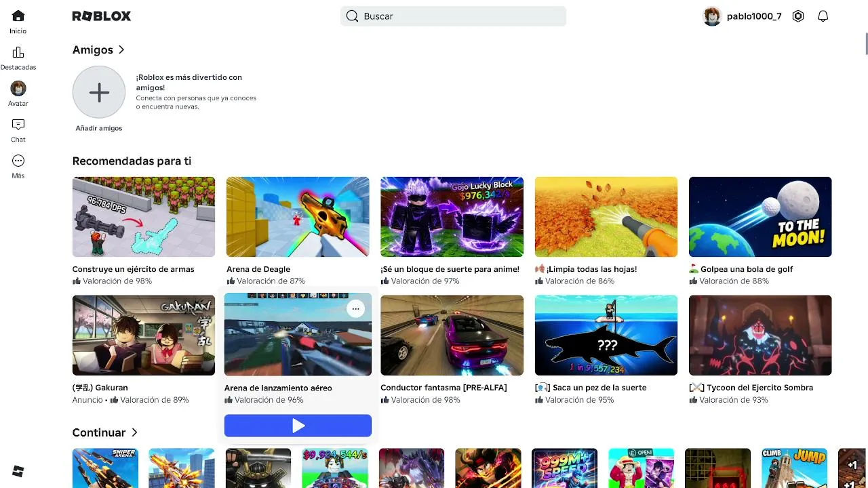Click the ¡Sé un bloque de suerte para anime! title
Screen dimensions: 868x488
(x=450, y=269)
